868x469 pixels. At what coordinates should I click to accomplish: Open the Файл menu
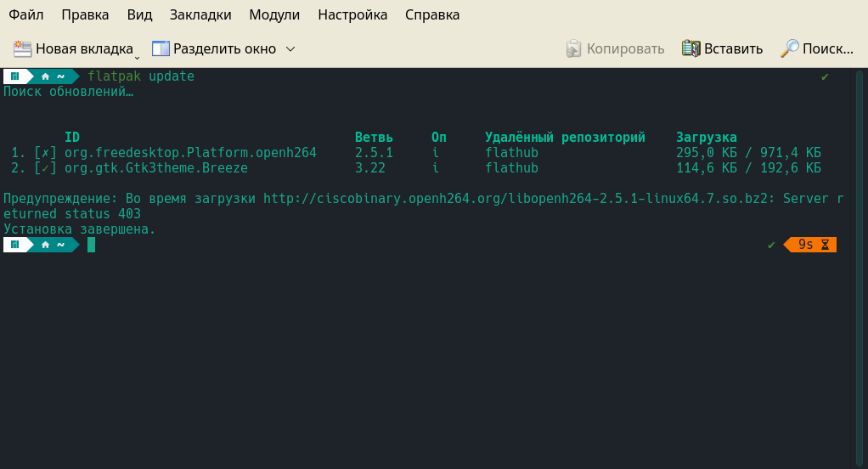click(x=26, y=14)
